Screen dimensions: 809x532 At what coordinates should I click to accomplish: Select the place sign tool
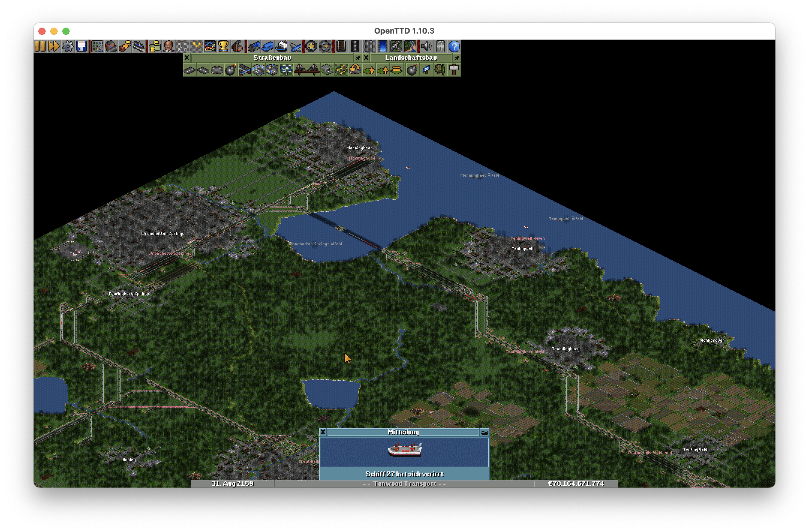click(x=454, y=70)
